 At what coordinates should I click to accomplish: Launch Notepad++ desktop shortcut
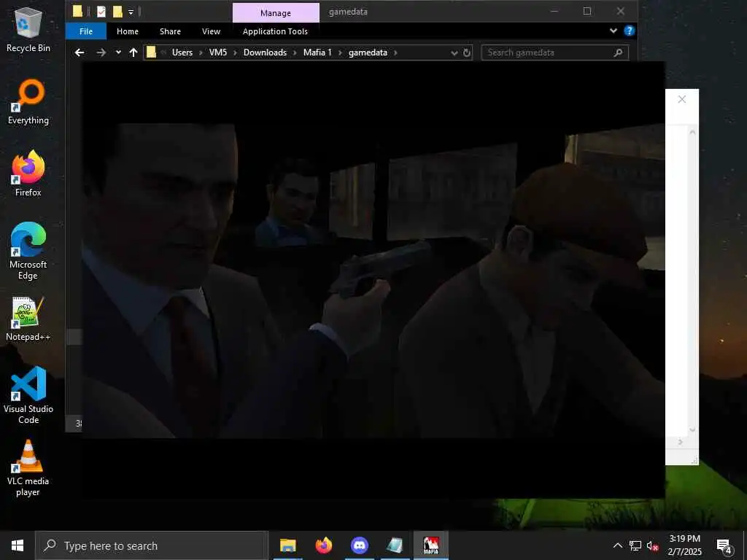[x=28, y=319]
